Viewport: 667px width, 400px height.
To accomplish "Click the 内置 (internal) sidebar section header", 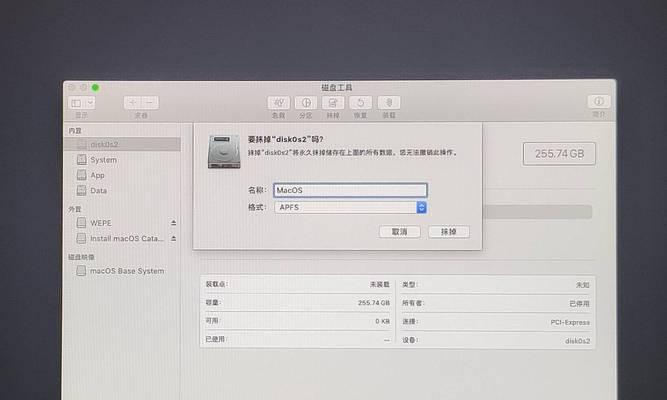I will (75, 131).
